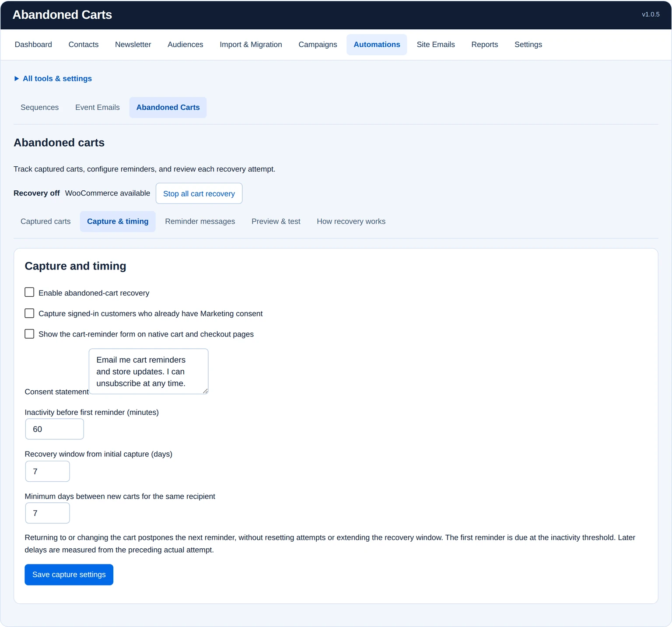
Task: Open Reports tab
Action: (485, 45)
